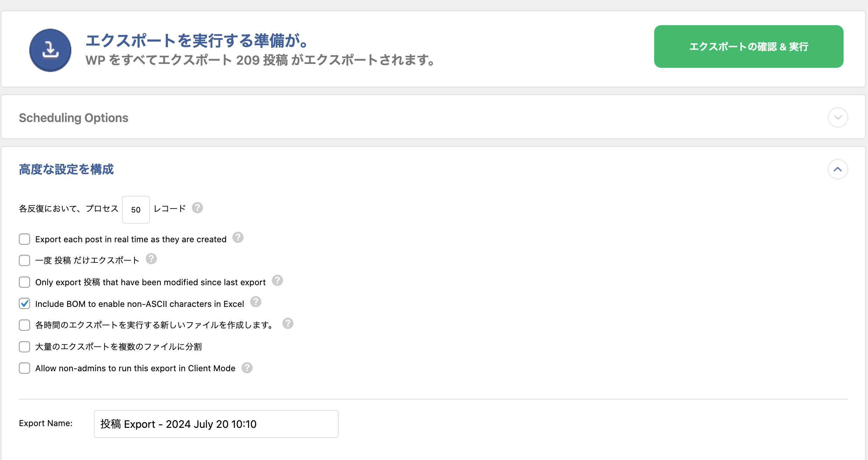Click the green エクスポートの確認 & 実行 button
This screenshot has height=460, width=868.
[x=748, y=46]
